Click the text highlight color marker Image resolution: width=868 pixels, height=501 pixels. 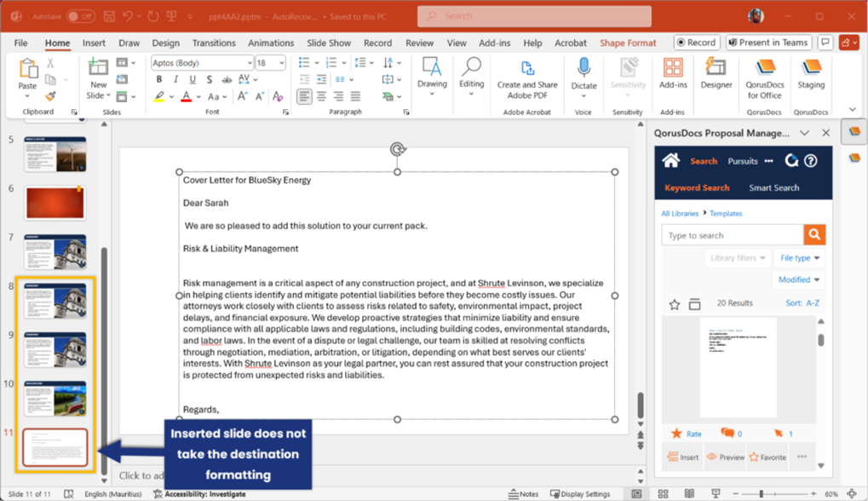point(159,96)
